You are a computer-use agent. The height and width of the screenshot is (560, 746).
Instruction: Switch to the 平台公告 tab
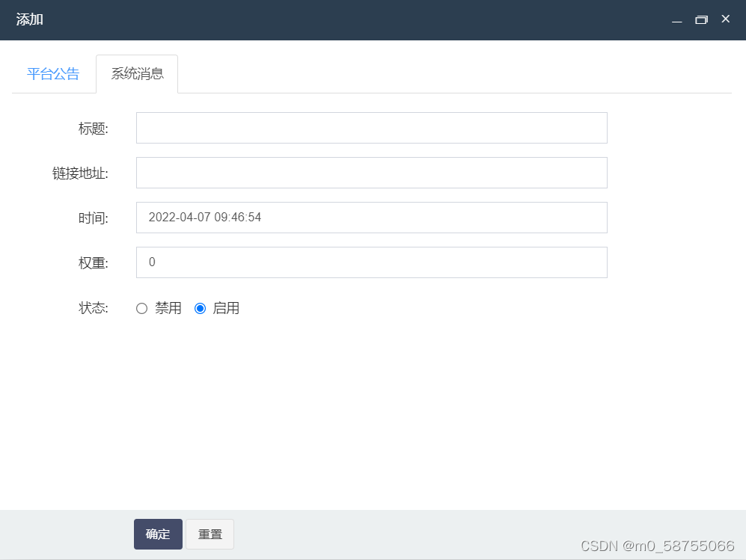click(53, 73)
